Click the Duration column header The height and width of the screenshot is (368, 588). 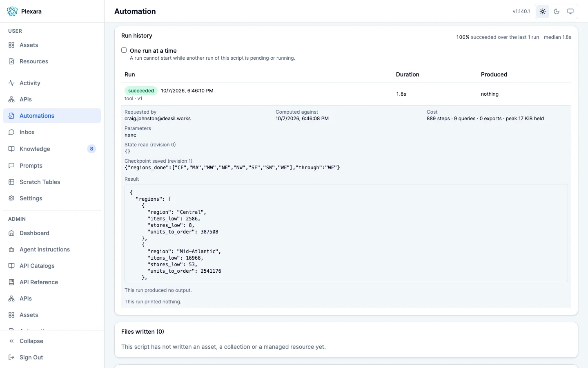tap(408, 74)
